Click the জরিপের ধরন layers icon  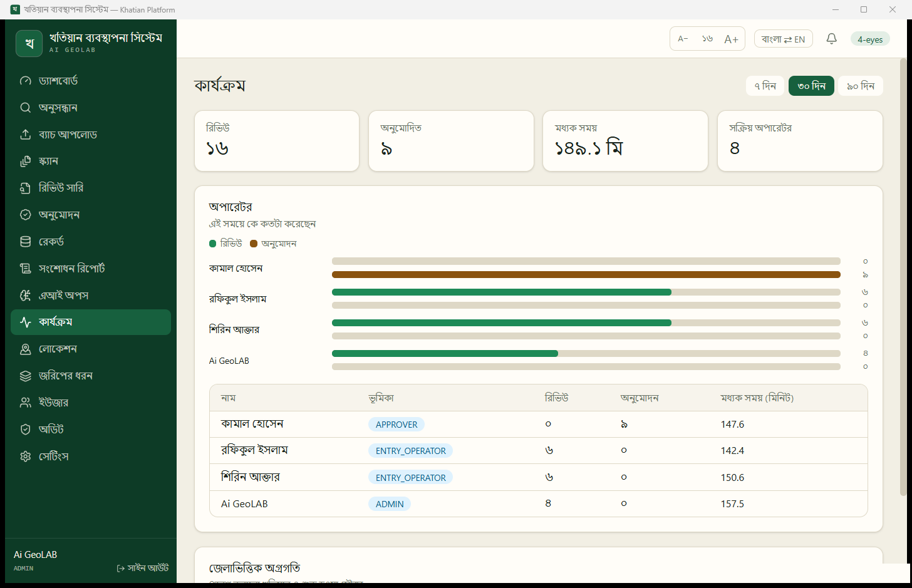click(x=26, y=376)
